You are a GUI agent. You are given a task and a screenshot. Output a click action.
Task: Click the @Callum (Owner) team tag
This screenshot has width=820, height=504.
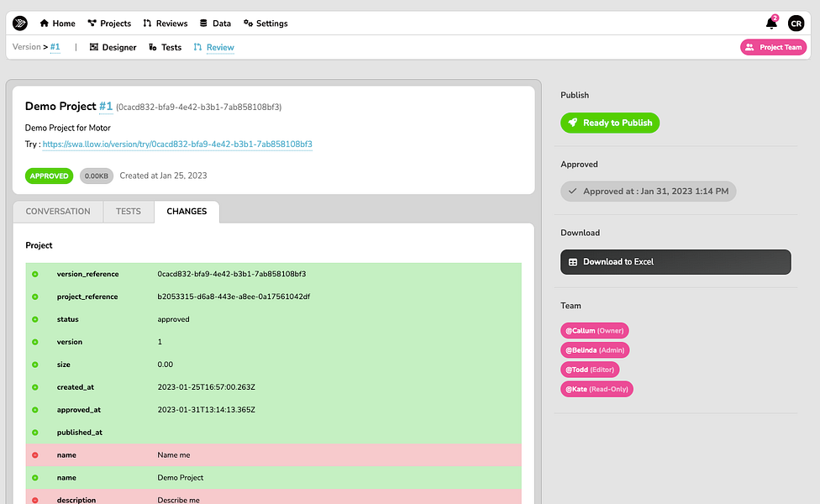[x=595, y=330]
